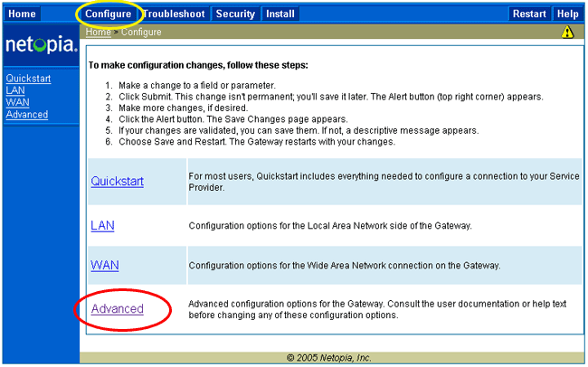This screenshot has width=588, height=367.
Task: Open the Home tab in top navigation
Action: click(x=22, y=14)
